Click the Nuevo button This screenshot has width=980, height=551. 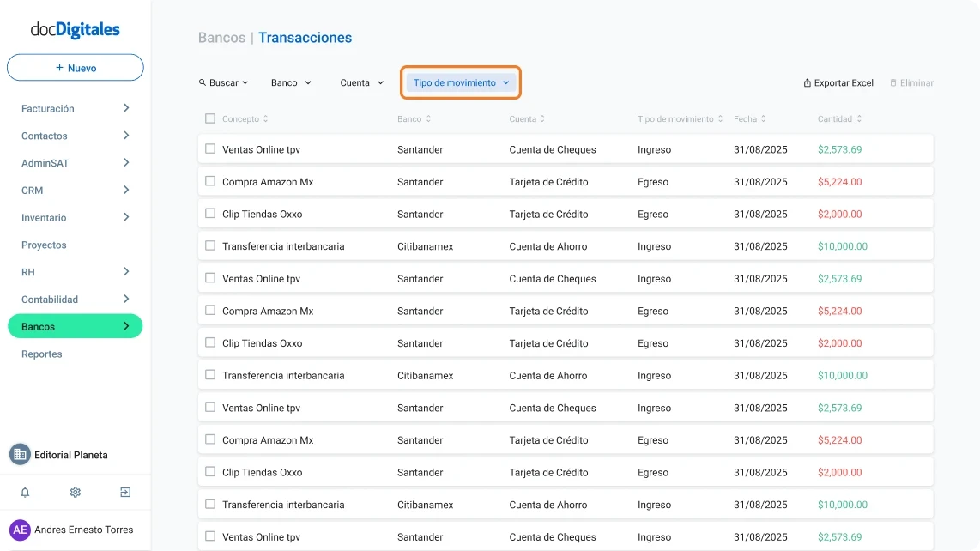[75, 67]
